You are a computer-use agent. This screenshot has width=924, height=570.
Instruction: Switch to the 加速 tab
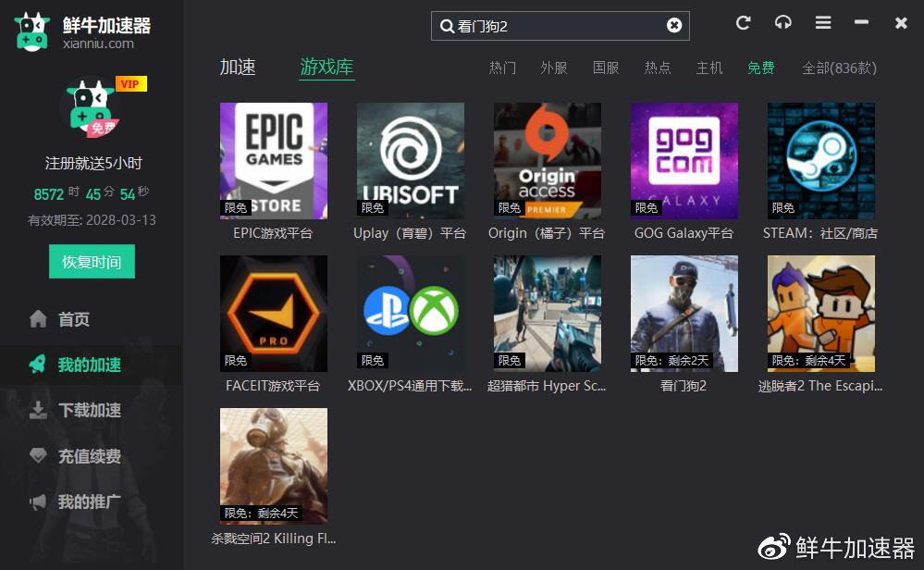point(239,67)
